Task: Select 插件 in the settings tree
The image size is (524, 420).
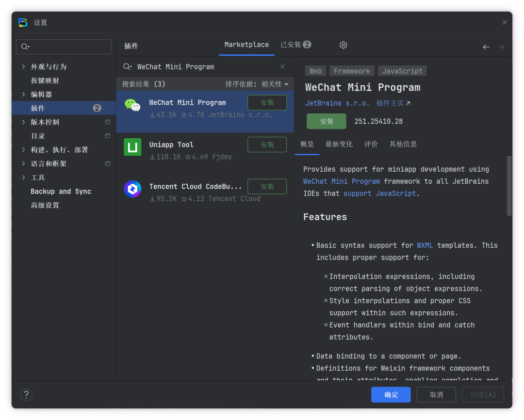Action: pos(64,108)
